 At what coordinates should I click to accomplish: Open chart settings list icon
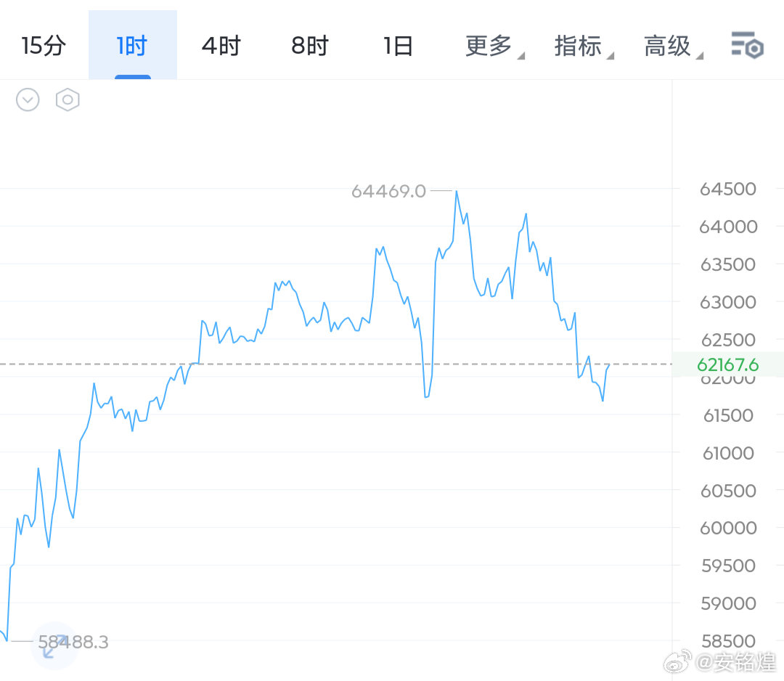click(x=747, y=45)
